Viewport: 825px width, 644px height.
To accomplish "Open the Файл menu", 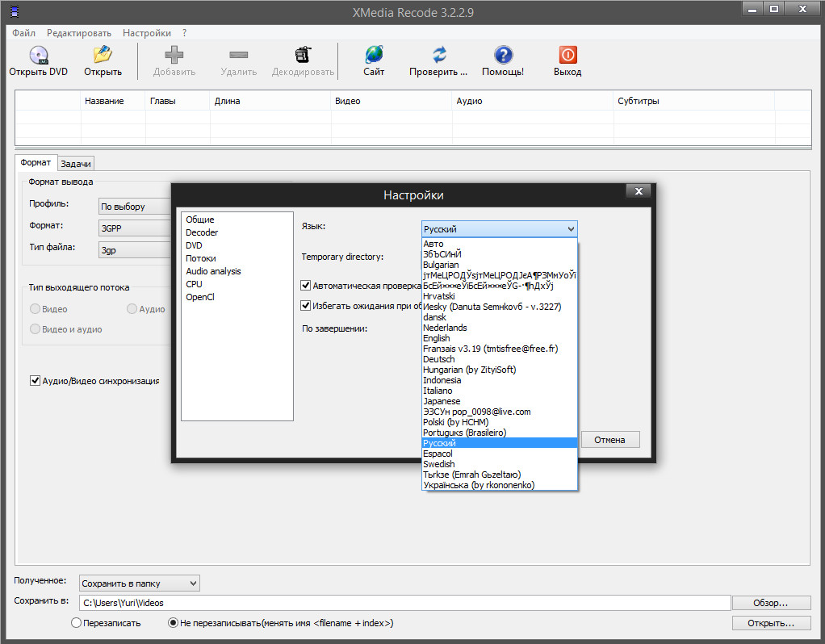I will (23, 32).
